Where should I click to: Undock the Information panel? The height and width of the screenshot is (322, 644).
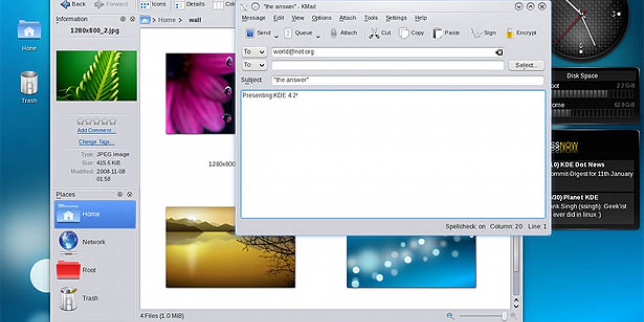(122, 19)
